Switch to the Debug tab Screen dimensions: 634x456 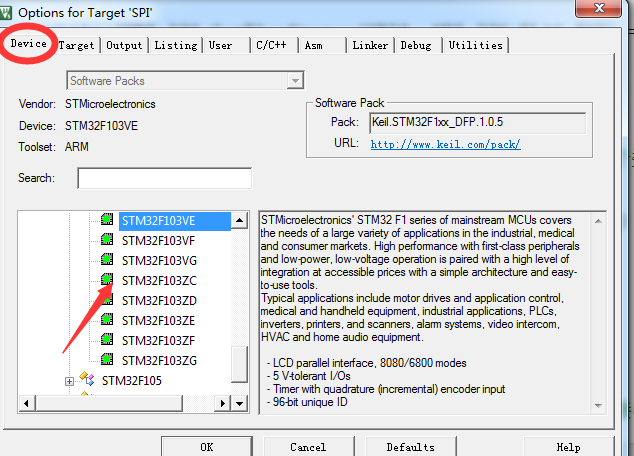coord(417,45)
